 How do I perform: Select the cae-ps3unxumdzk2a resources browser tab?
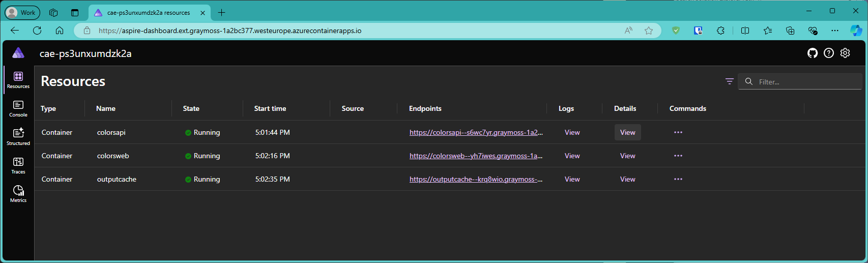148,13
